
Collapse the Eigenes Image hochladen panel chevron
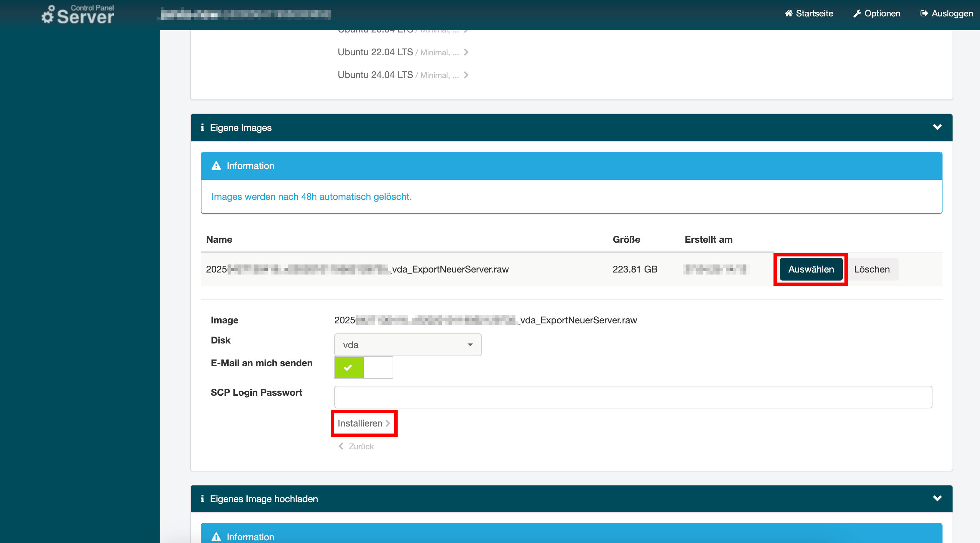tap(937, 498)
